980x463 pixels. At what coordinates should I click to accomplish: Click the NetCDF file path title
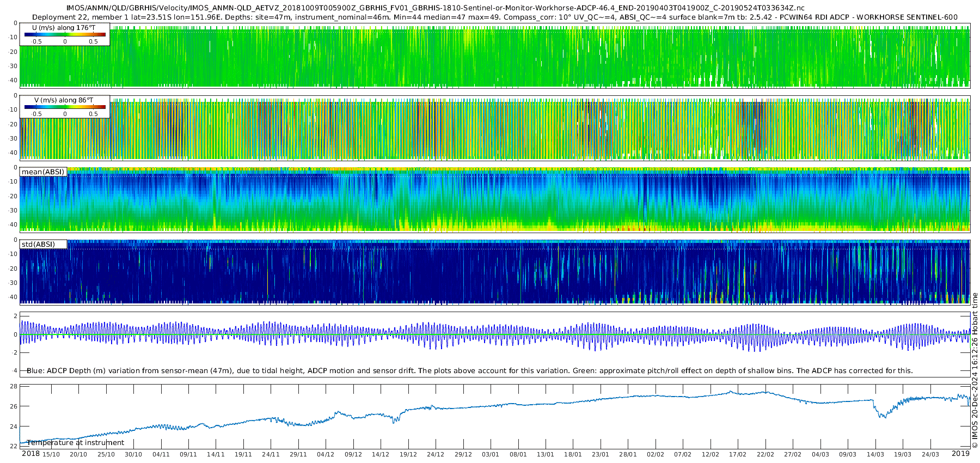pos(435,8)
